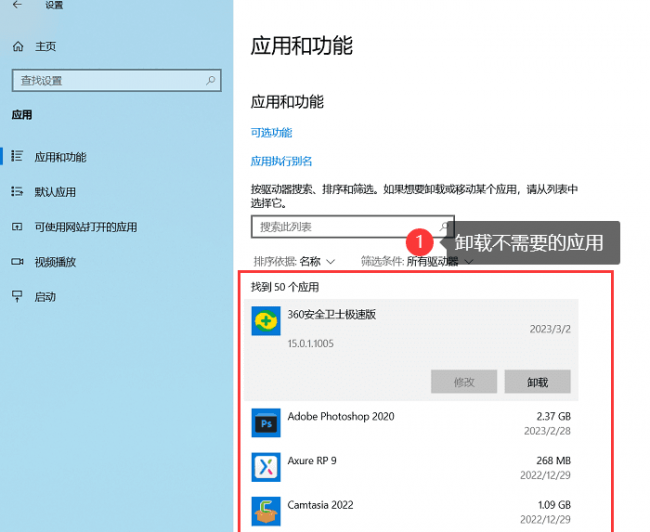Click the greyed 修改 button
This screenshot has width=650, height=532.
[464, 382]
